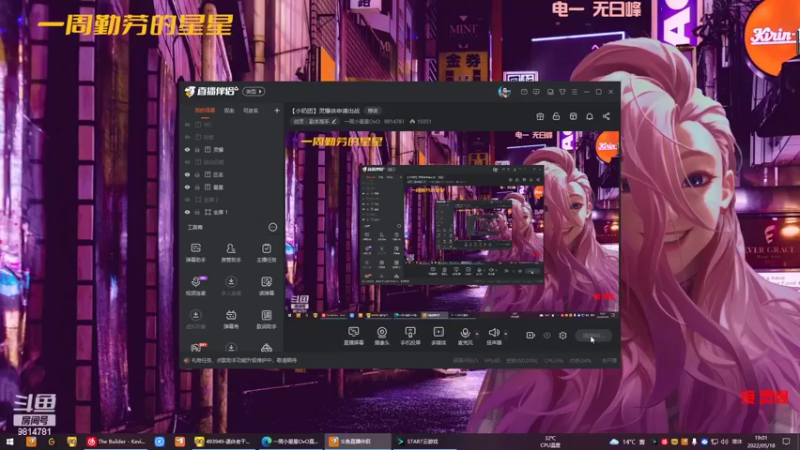Open the Windows Start menu

click(10, 441)
